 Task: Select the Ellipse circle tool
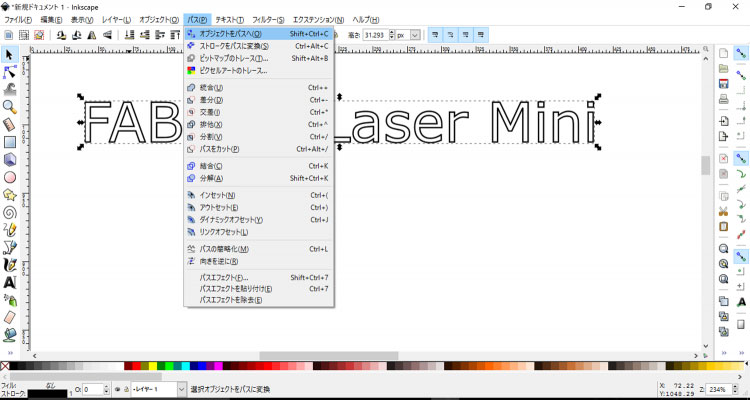point(9,178)
